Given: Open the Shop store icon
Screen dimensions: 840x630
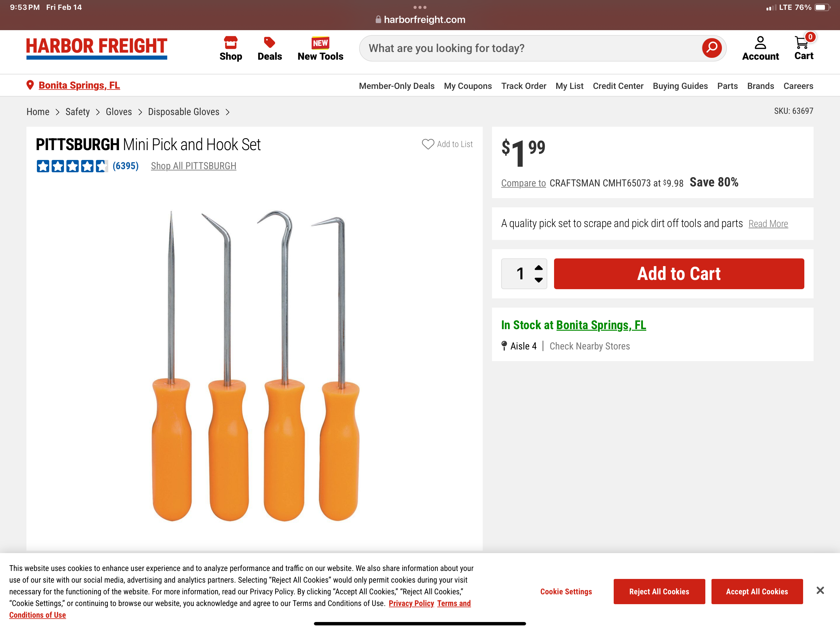Looking at the screenshot, I should (231, 42).
